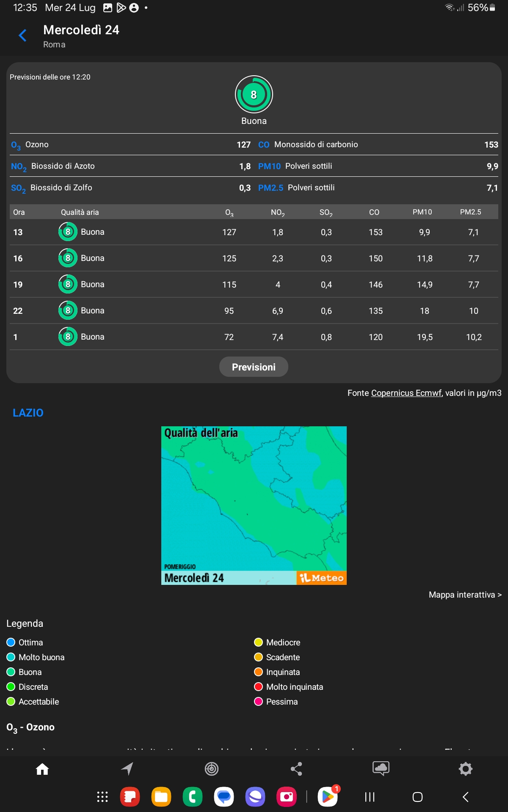This screenshot has width=508, height=812.
Task: Tap the PM10 column header
Action: (x=422, y=212)
